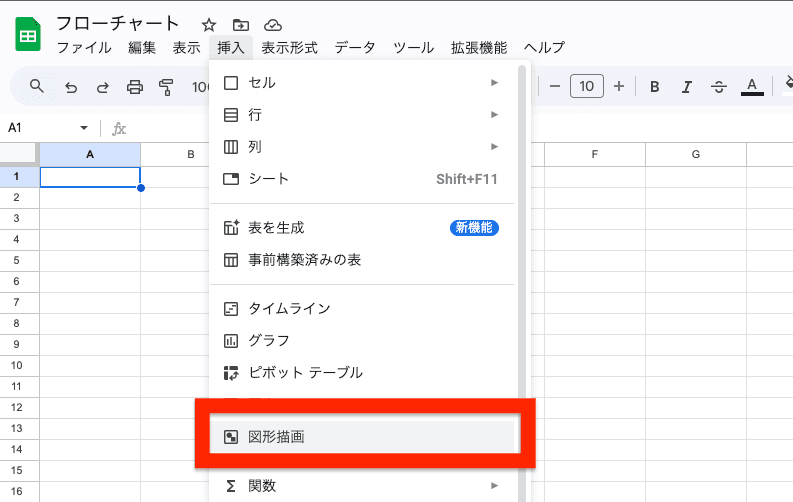Click the cloud save status icon
The height and width of the screenshot is (502, 793).
coord(272,24)
